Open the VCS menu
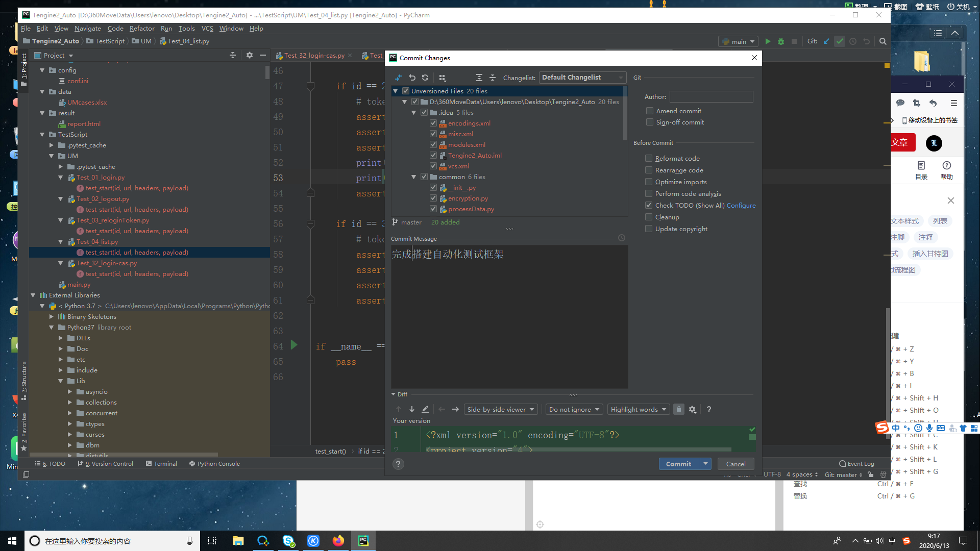 (207, 29)
